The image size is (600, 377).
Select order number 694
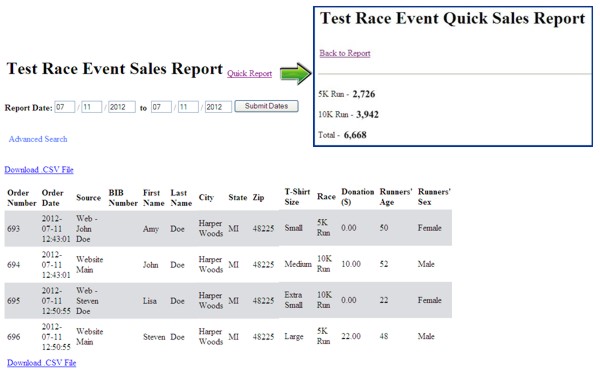point(13,265)
